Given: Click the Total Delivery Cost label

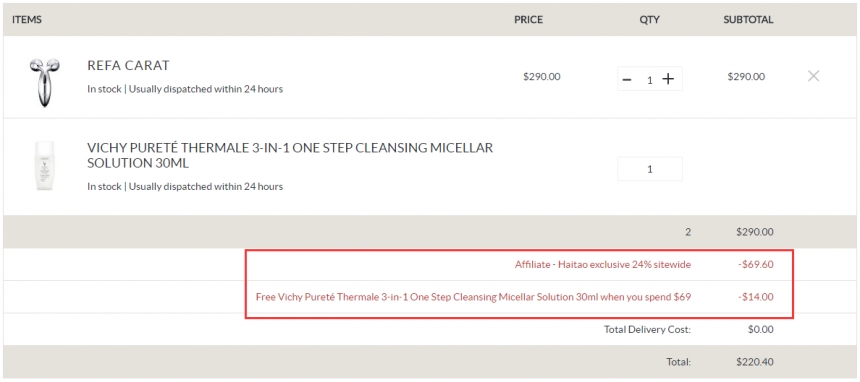Looking at the screenshot, I should tap(647, 329).
